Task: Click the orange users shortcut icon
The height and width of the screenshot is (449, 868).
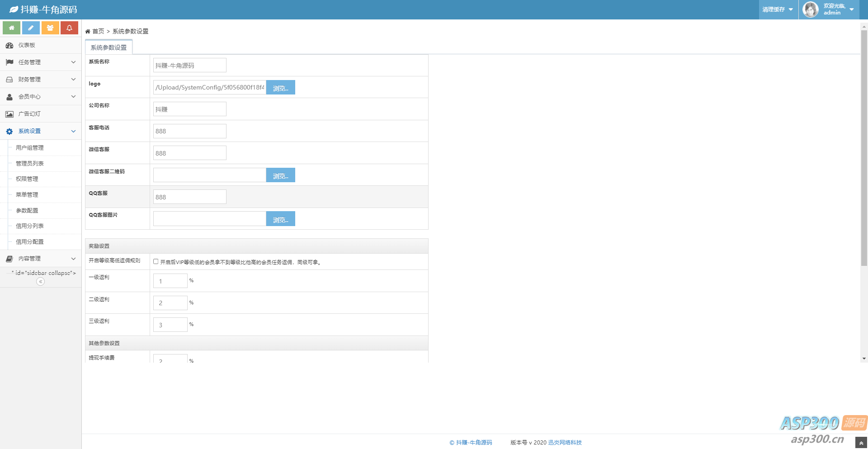Action: [50, 28]
